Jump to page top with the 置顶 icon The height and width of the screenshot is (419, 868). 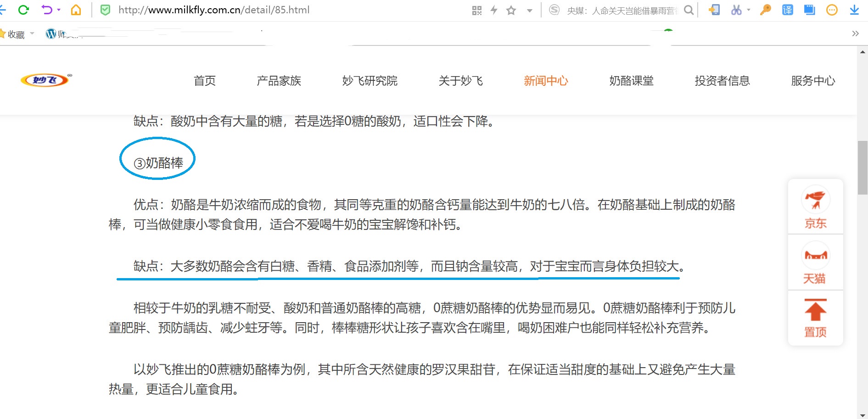click(x=815, y=317)
